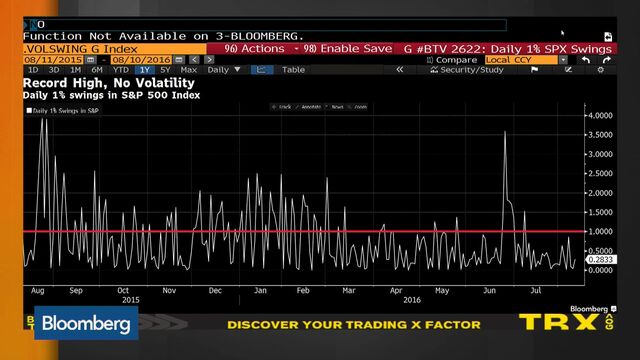
Task: Select the Max range tab
Action: 189,70
